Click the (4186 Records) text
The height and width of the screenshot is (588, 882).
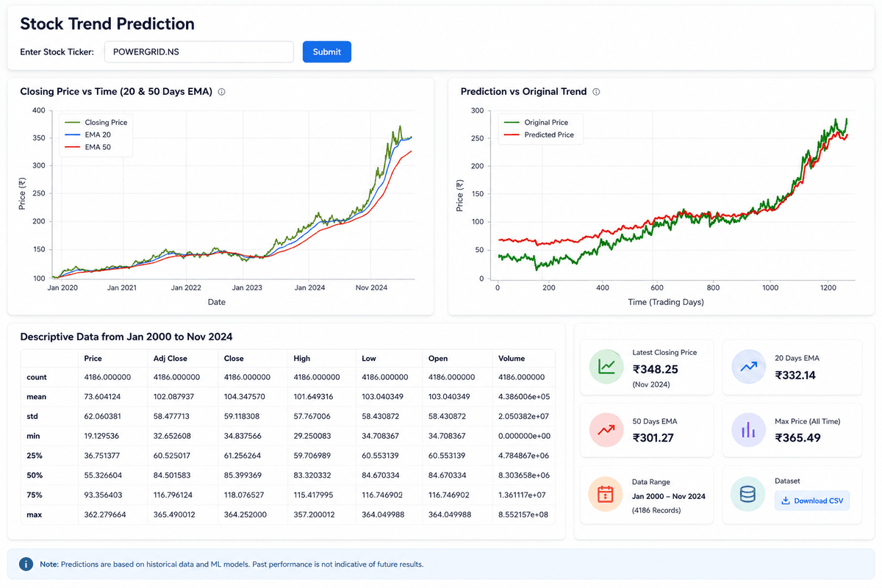(656, 510)
